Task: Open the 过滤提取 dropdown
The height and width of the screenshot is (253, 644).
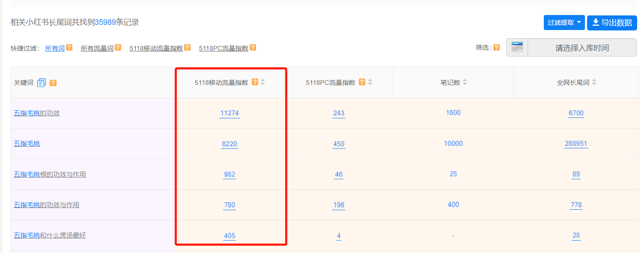Action: coord(564,23)
